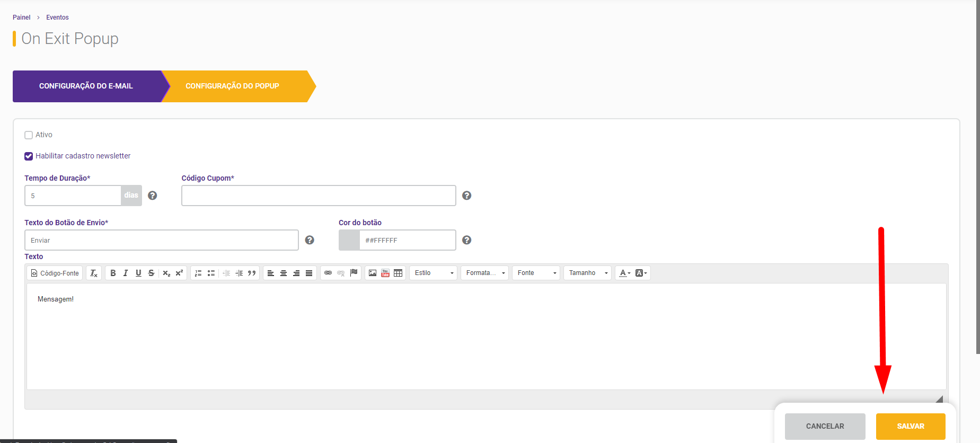Focus the Código Cupom input field
Screen dimensions: 980x443
[x=319, y=196]
